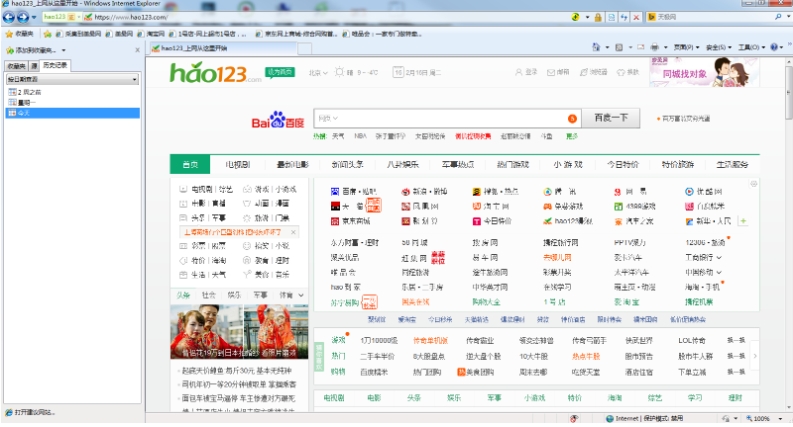Open the zoom level 100% dropdown
The image size is (793, 427).
coord(780,418)
